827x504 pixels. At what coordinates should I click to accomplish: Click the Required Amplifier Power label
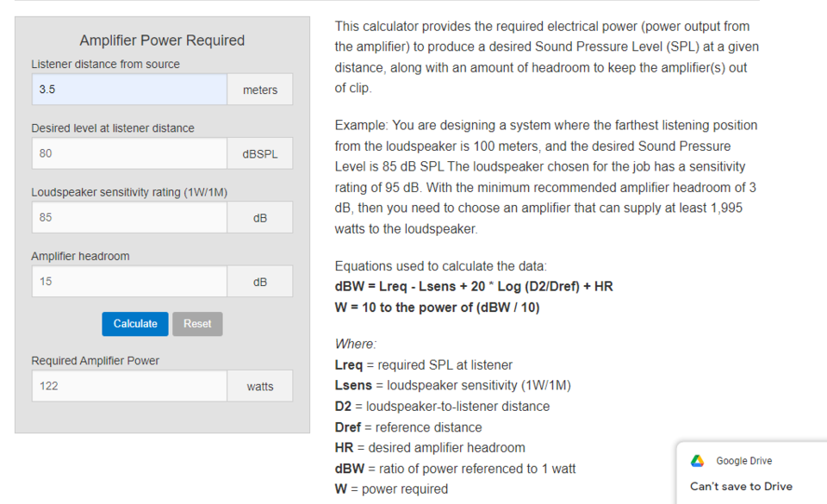pyautogui.click(x=95, y=361)
